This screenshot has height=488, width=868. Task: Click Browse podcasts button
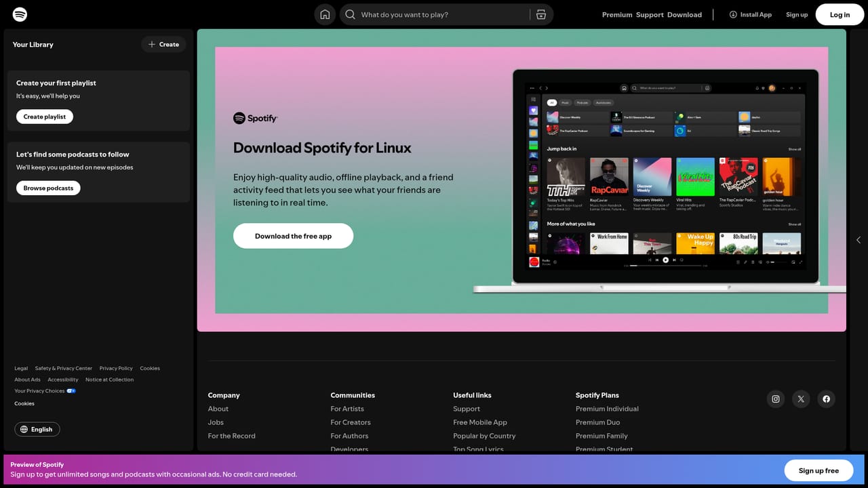pyautogui.click(x=48, y=188)
